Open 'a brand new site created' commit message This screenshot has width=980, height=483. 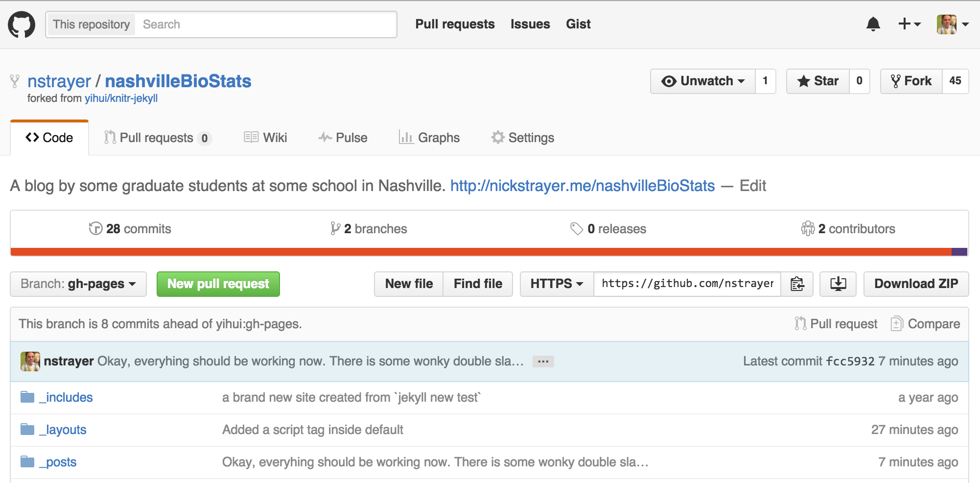351,397
